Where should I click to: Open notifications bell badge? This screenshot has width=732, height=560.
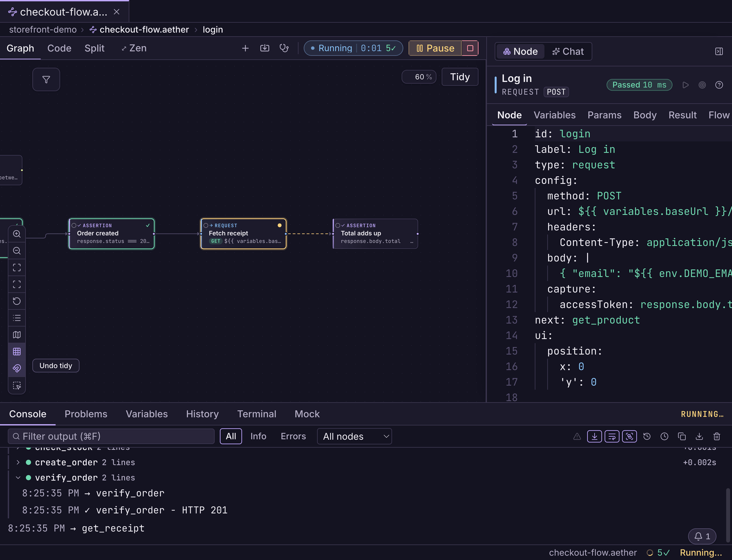click(x=702, y=536)
